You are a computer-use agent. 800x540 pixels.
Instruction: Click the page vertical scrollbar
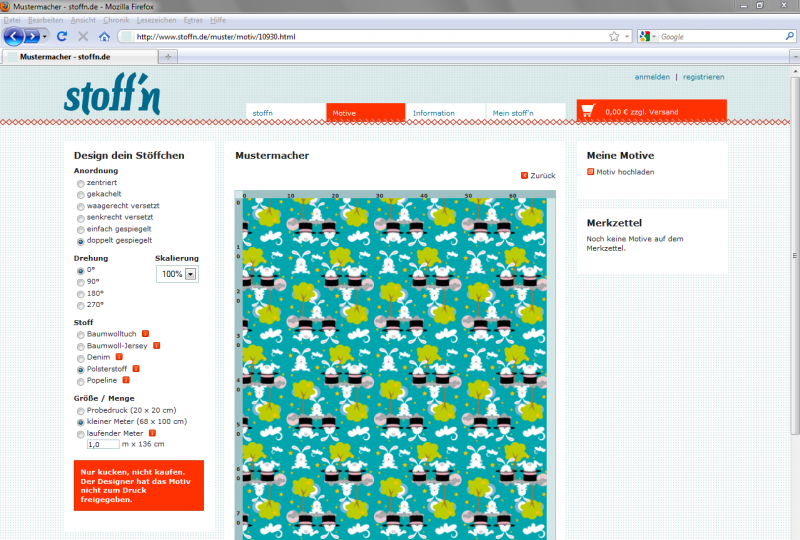pos(794,255)
